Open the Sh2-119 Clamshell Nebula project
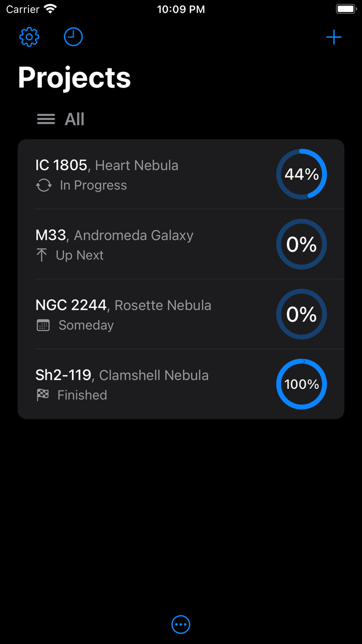Image resolution: width=362 pixels, height=644 pixels. (x=122, y=375)
